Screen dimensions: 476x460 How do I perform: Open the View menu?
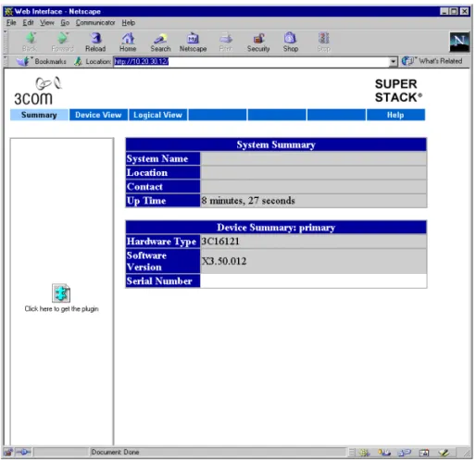[x=47, y=23]
